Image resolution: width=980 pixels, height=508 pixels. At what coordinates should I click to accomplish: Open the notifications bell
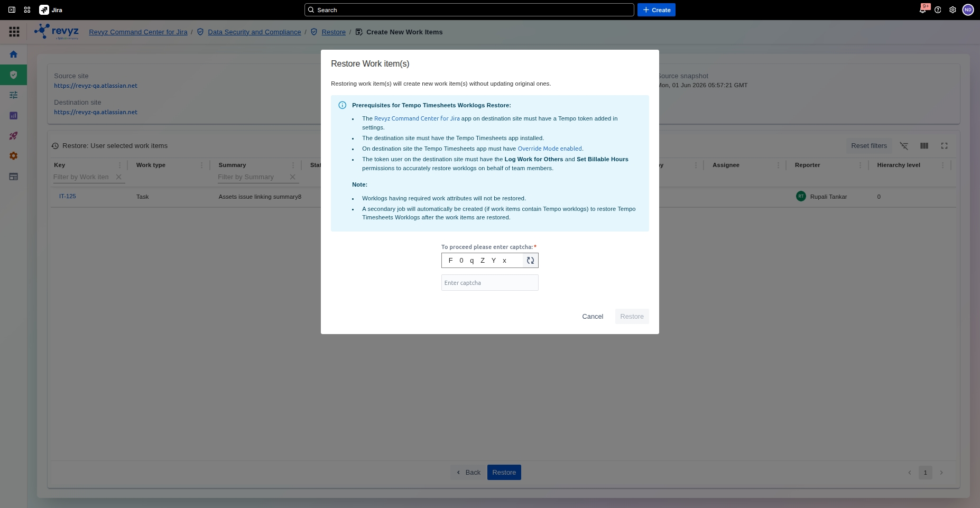pyautogui.click(x=923, y=10)
